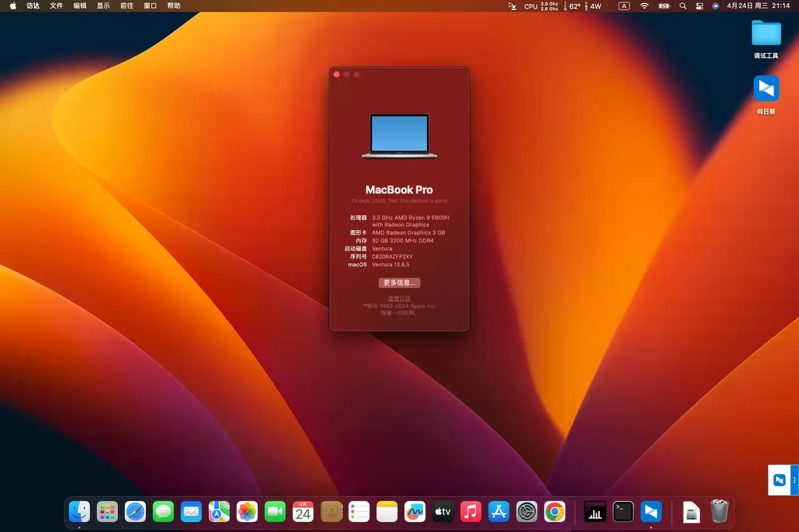
Task: Open Safari from the Dock
Action: click(135, 511)
